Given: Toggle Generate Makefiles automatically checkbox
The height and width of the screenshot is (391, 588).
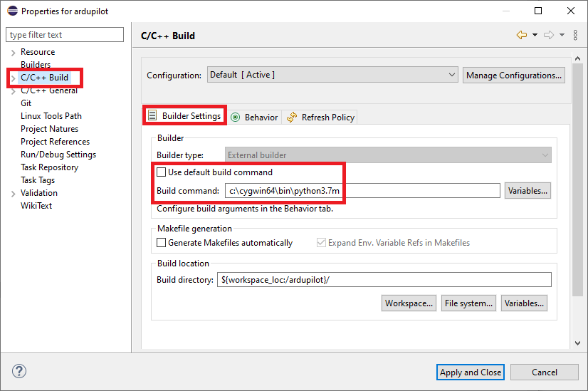Looking at the screenshot, I should click(162, 243).
